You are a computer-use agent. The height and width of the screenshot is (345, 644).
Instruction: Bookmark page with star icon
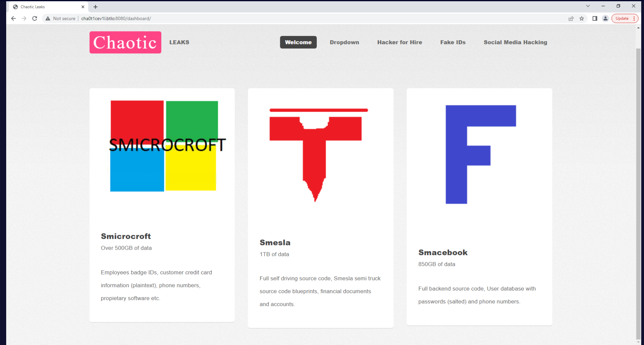point(582,19)
